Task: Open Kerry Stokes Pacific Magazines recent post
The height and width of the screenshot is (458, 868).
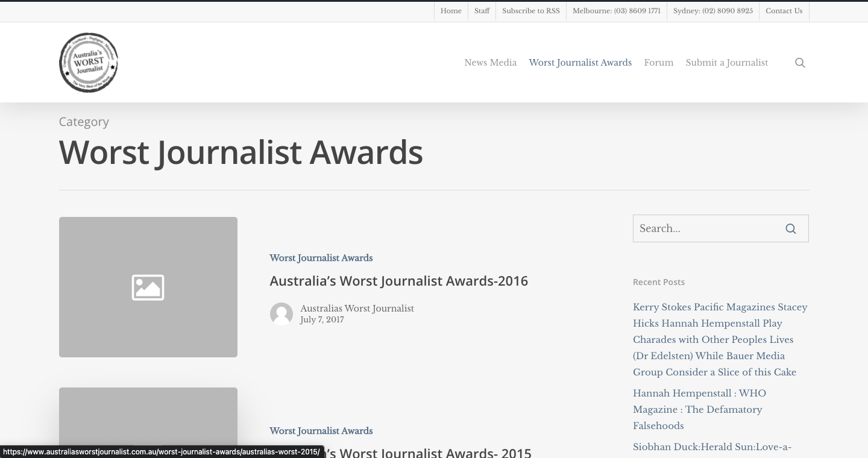Action: point(720,339)
